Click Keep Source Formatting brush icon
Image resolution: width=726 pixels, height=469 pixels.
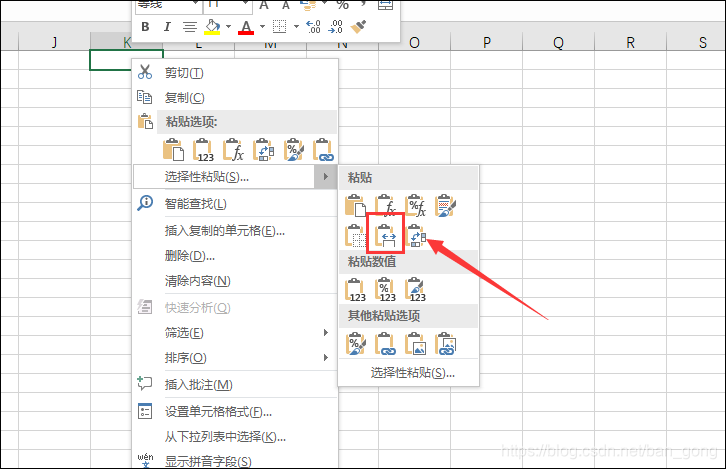(x=445, y=206)
